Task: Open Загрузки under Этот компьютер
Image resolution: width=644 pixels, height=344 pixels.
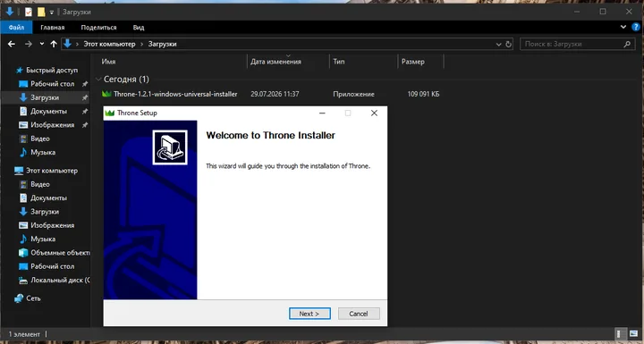Action: pyautogui.click(x=45, y=212)
